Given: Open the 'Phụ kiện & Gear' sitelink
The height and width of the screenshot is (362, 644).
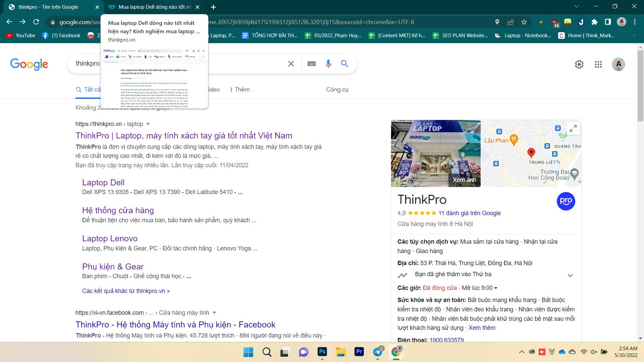Looking at the screenshot, I should 113,266.
